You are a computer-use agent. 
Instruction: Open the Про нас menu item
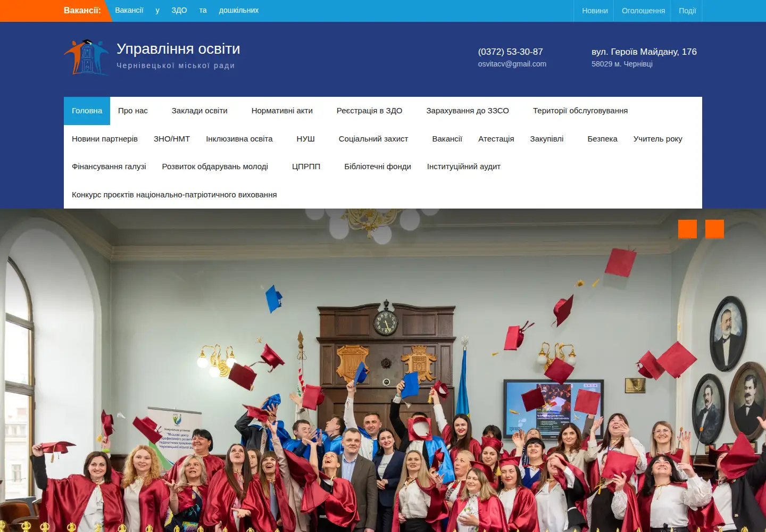pyautogui.click(x=133, y=111)
